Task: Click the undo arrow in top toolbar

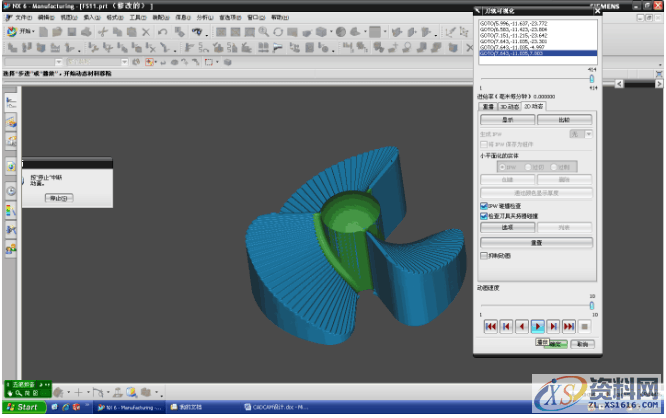Action: 163,32
